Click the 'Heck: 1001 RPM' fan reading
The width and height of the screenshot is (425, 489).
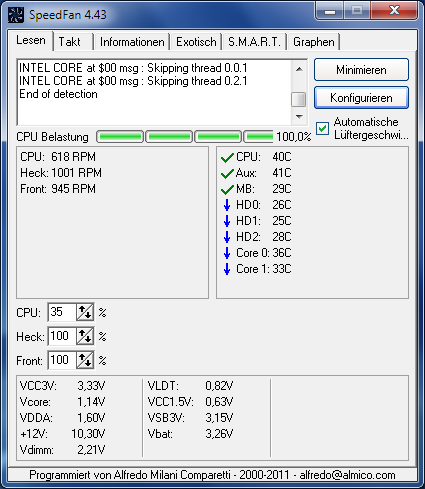[61, 173]
